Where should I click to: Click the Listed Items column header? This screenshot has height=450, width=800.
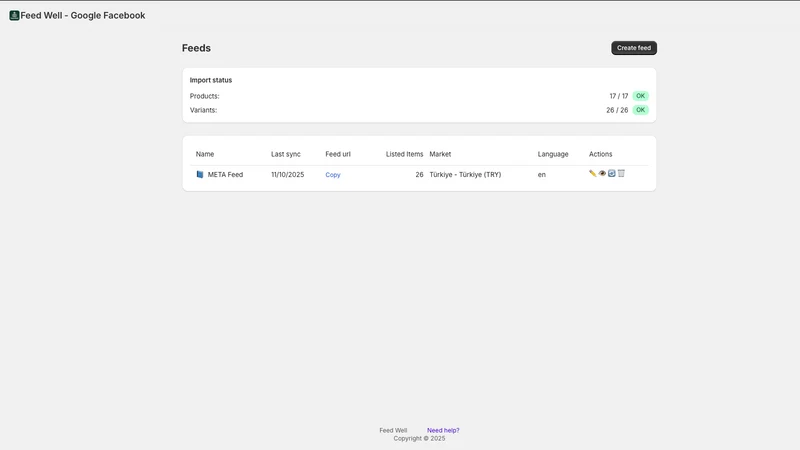coord(404,154)
